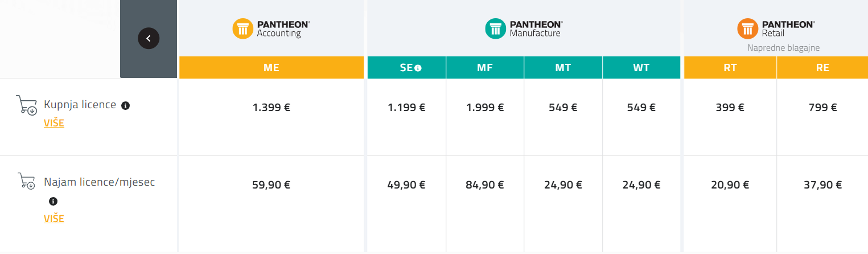Click the Pantheon Manufacture logo icon
The height and width of the screenshot is (254, 868).
495,28
